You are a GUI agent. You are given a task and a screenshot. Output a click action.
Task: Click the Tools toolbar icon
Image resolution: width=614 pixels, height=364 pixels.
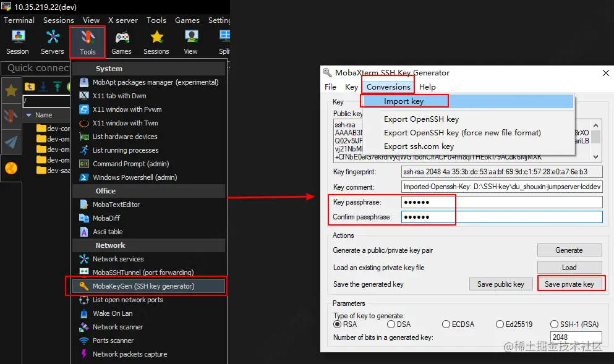88,42
